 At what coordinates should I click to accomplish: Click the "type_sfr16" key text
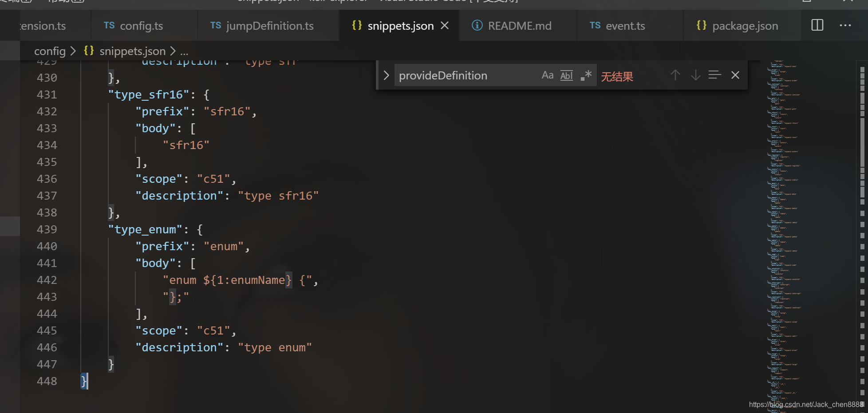pyautogui.click(x=149, y=94)
